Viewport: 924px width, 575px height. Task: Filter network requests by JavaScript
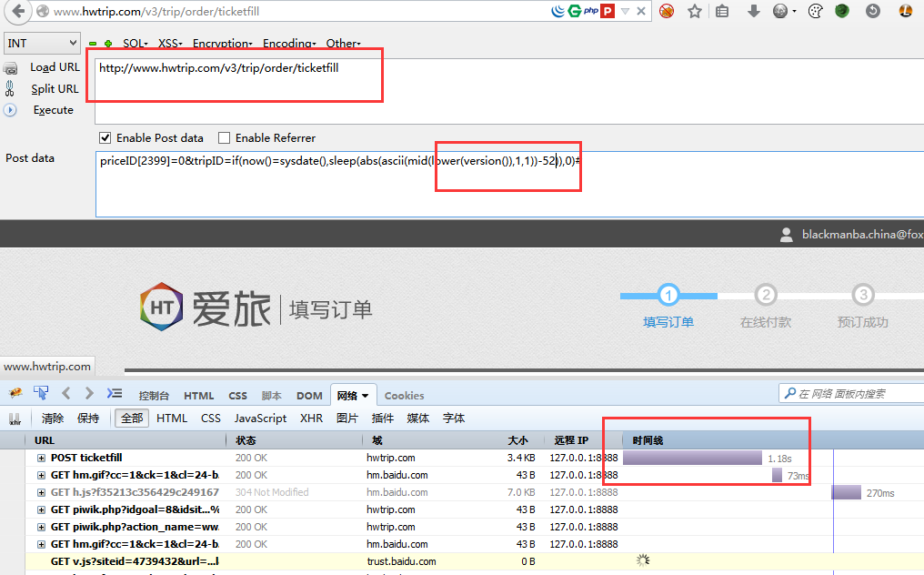coord(260,419)
